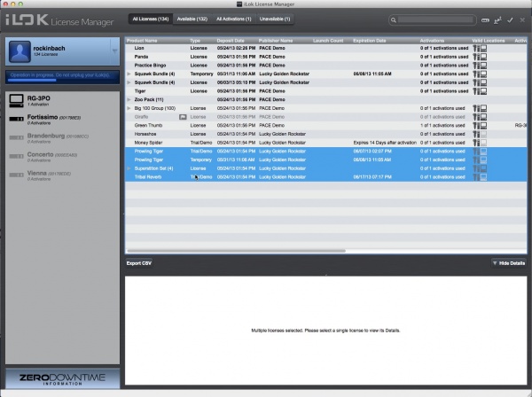Click the redeem activation code icon
The image size is (532, 397).
point(485,20)
